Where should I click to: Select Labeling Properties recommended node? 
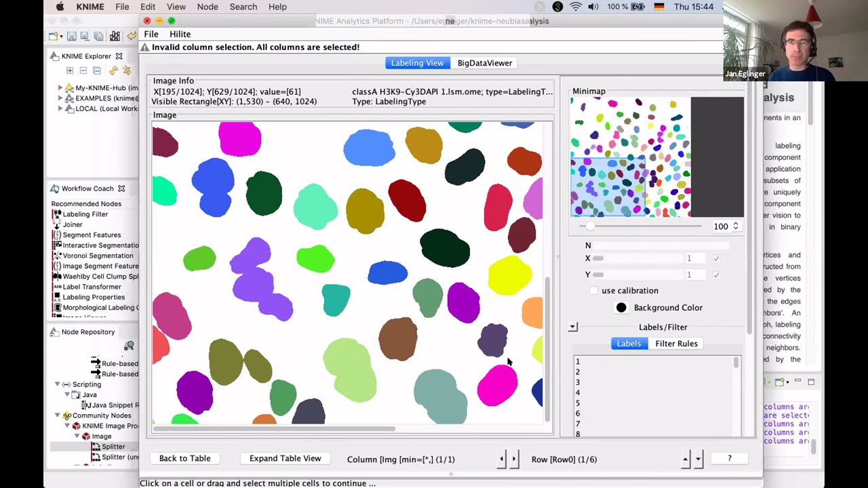94,297
